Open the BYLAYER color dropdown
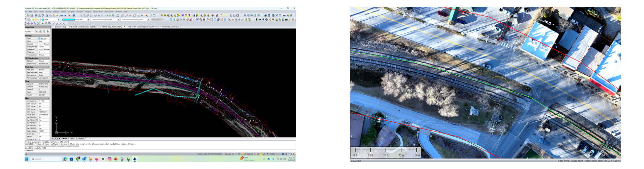The image size is (644, 169). [88, 20]
